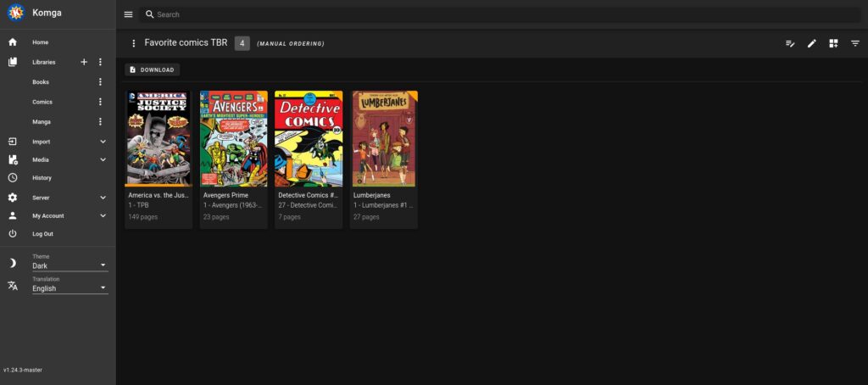Viewport: 868px width, 385px height.
Task: Open the Comics library
Action: (x=42, y=102)
